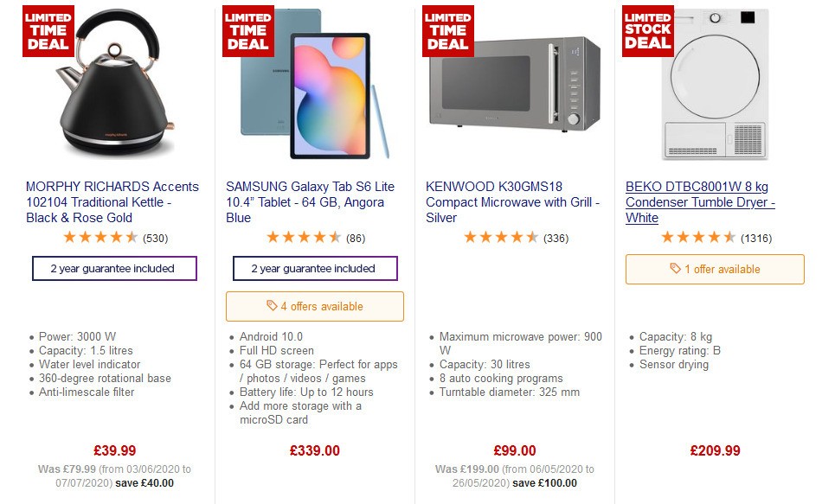Screen dimensions: 835x504
Task: Open the 4 offers available panel
Action: 314,305
